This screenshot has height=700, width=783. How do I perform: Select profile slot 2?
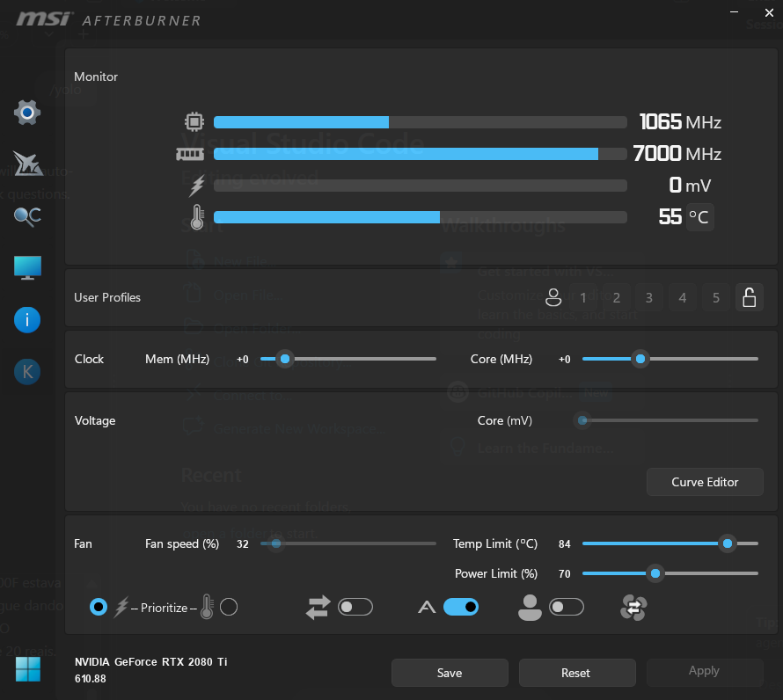(x=616, y=297)
